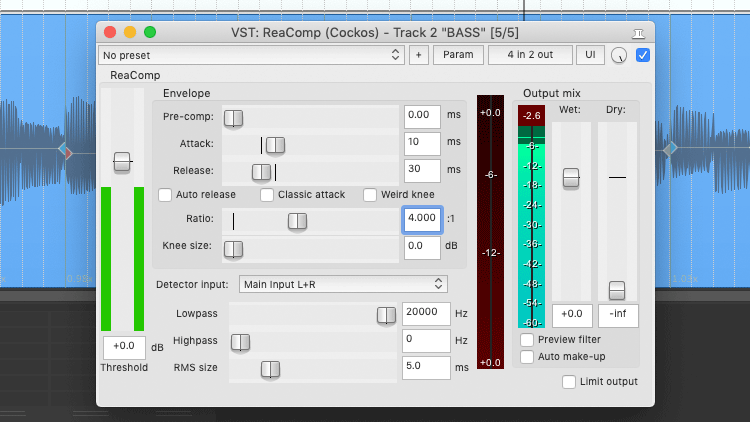The image size is (750, 422).
Task: Click the Ratio value field 4.000
Action: click(422, 220)
